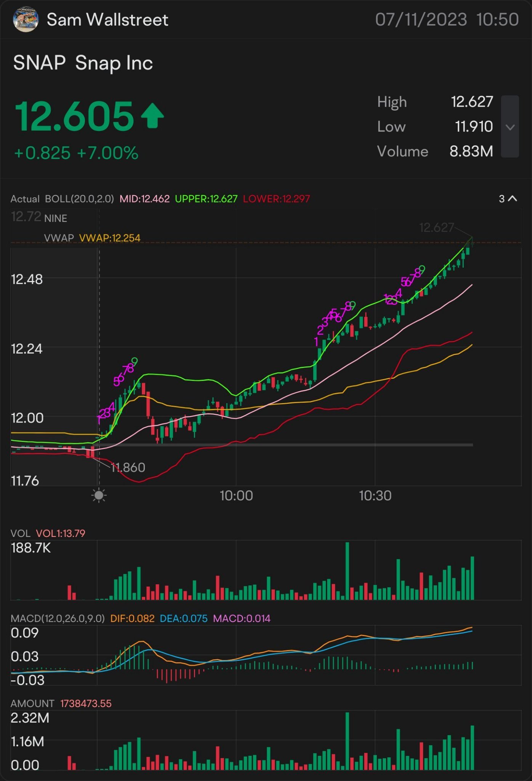Tap the 10:30 time axis label
532x781 pixels.
[x=375, y=496]
